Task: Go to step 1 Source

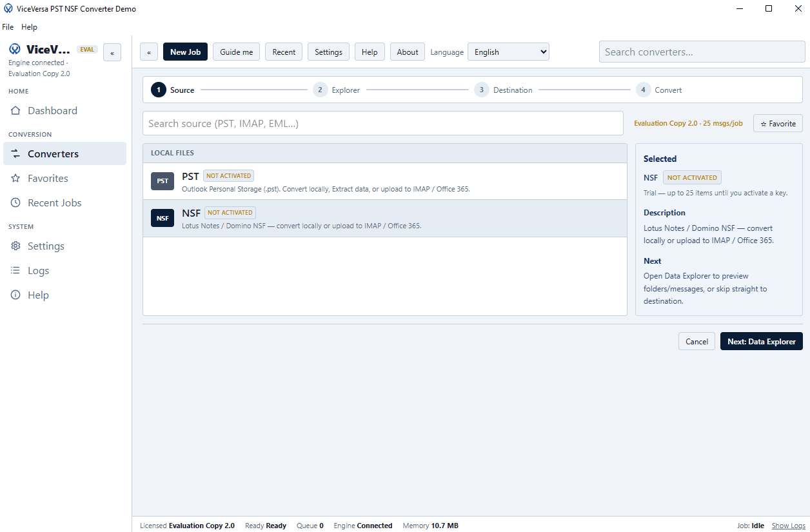Action: (172, 90)
